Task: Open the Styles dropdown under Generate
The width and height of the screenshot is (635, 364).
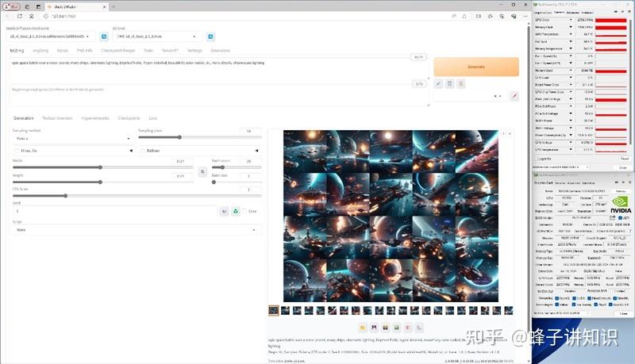Action: click(470, 96)
